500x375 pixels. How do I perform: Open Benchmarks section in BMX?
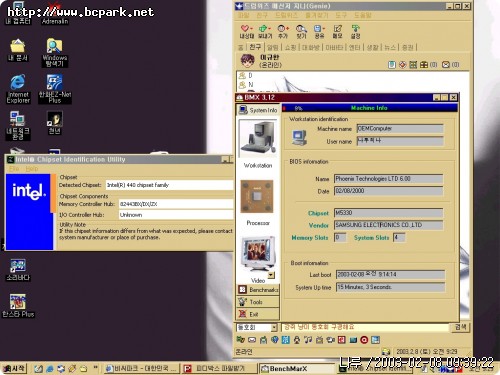(x=258, y=290)
